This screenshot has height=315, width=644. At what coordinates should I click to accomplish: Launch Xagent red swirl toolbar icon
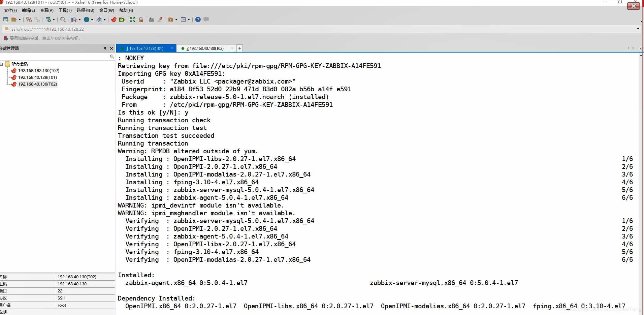pos(114,20)
